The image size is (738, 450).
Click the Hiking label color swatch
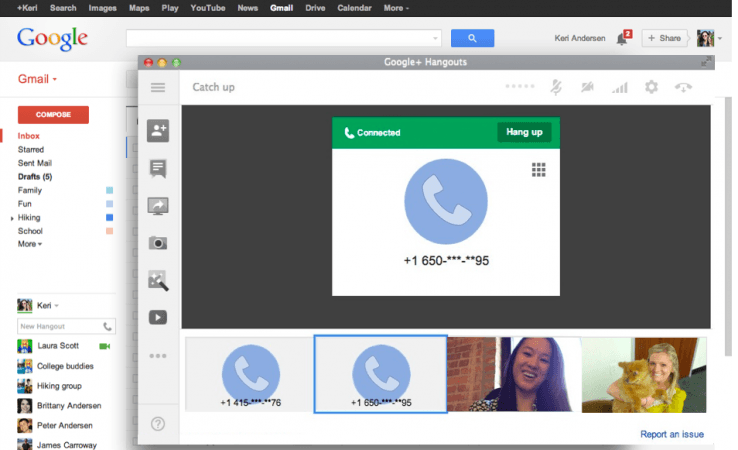coord(109,217)
